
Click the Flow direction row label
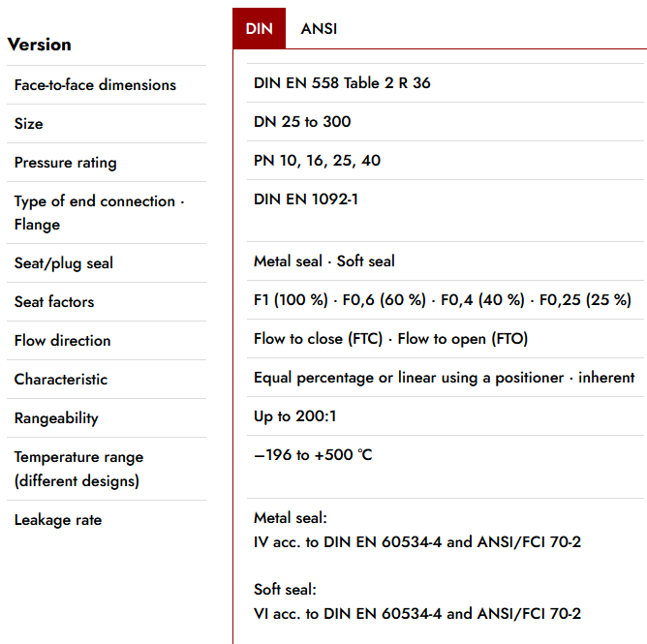pyautogui.click(x=62, y=341)
